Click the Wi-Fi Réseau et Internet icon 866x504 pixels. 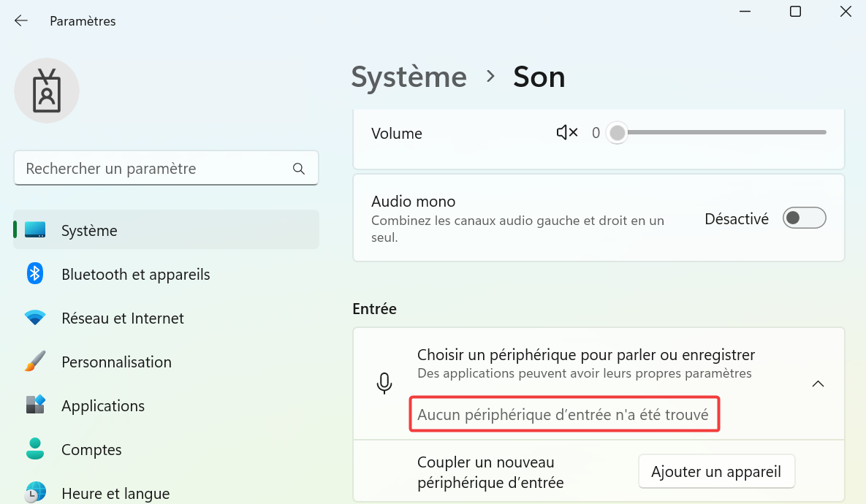(x=35, y=318)
